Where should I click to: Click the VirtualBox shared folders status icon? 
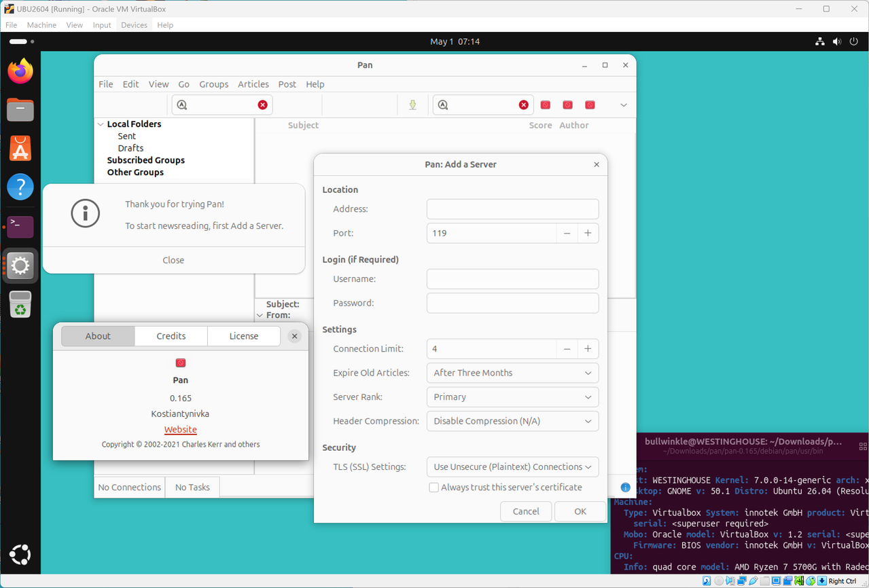[x=764, y=581]
